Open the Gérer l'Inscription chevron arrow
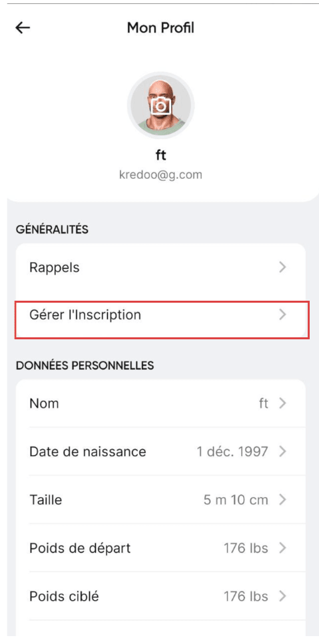 (x=282, y=315)
